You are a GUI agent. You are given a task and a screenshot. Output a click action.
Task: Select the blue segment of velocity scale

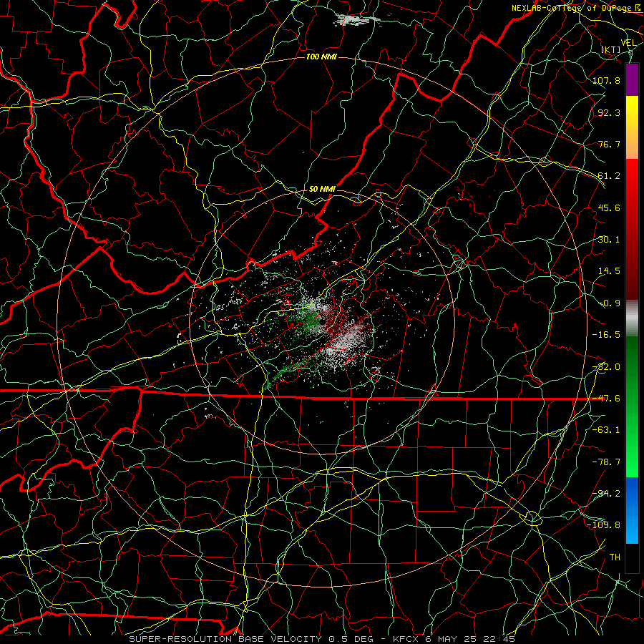coord(632,510)
